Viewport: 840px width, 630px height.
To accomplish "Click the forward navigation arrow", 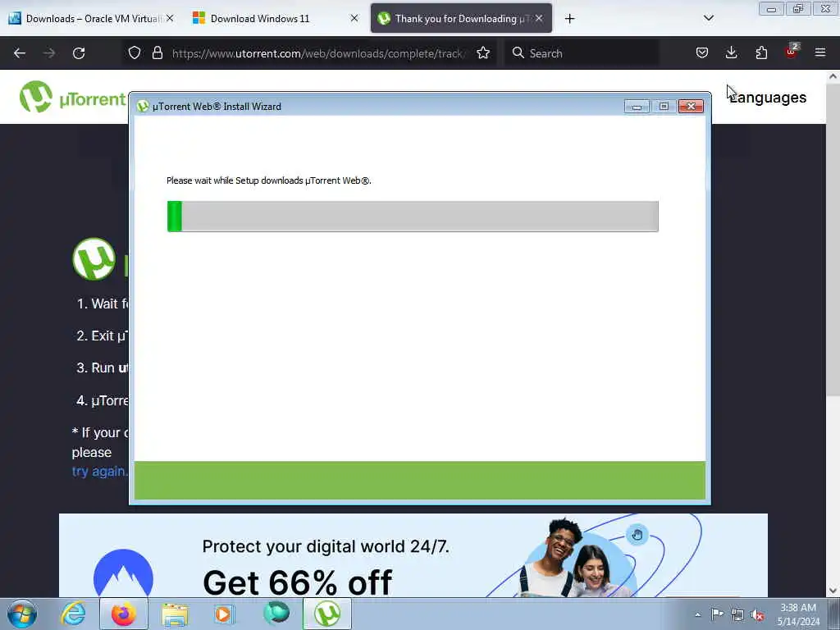I will (48, 53).
